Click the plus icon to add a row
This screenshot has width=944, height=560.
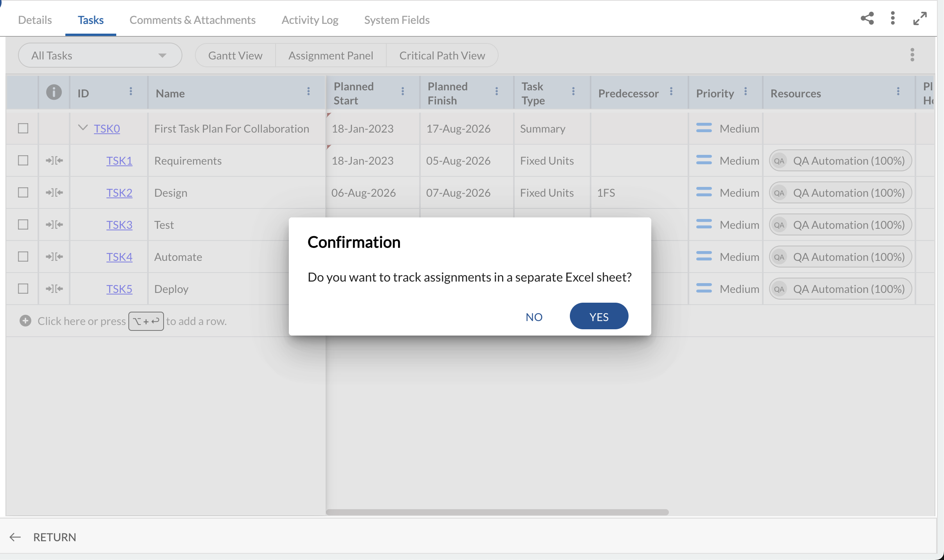tap(25, 321)
